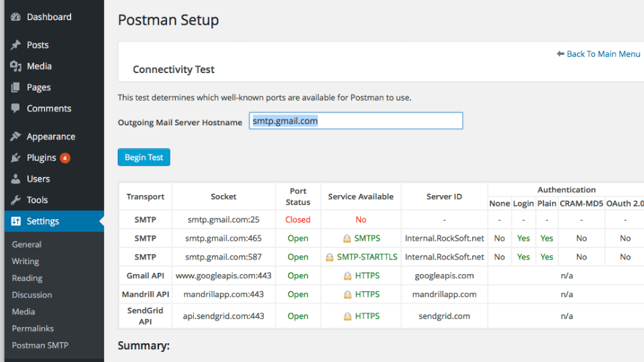Click the CRAM-MD5 sub-header
The width and height of the screenshot is (644, 362).
(x=581, y=204)
